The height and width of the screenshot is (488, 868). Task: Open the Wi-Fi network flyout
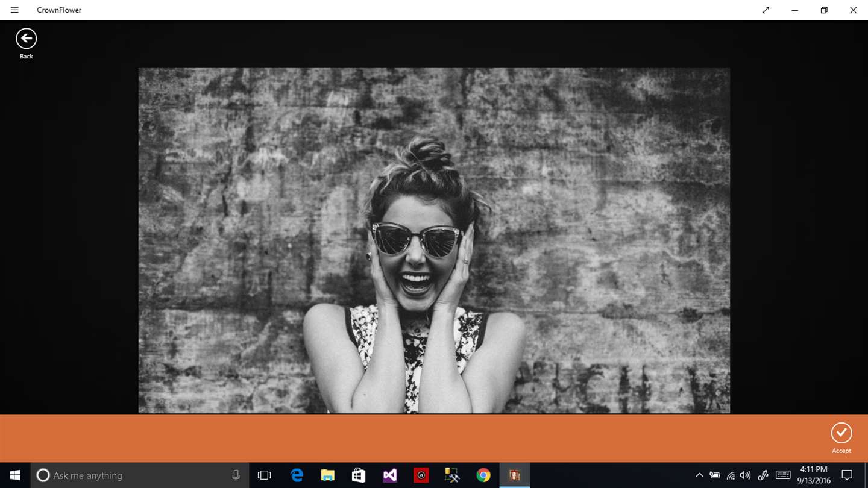click(731, 475)
